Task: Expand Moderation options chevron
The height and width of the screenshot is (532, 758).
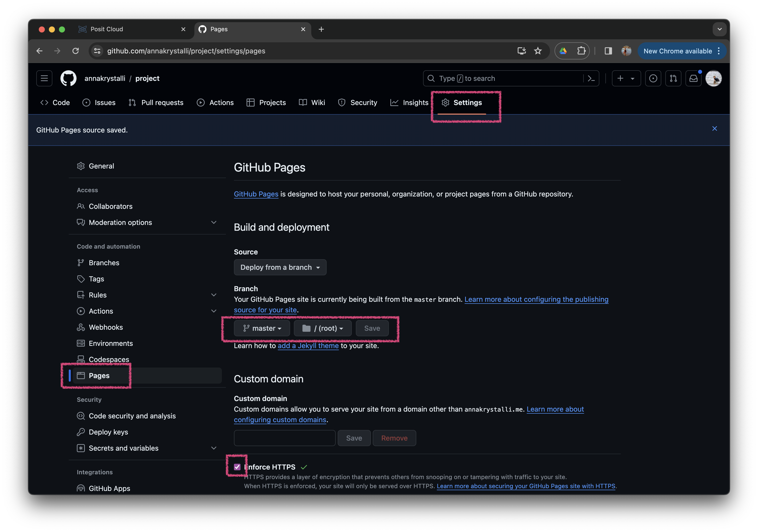Action: pyautogui.click(x=214, y=223)
